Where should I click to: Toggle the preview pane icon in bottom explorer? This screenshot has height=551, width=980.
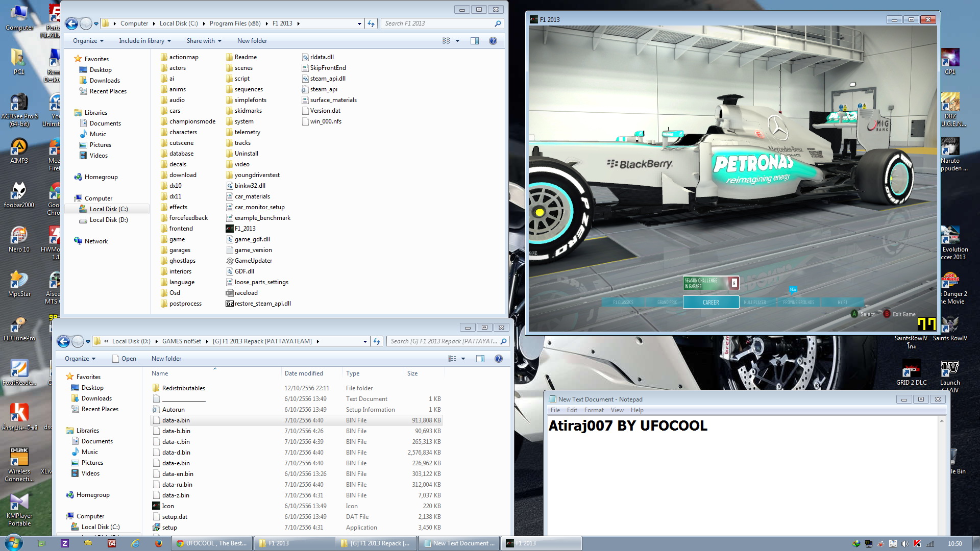click(x=480, y=359)
